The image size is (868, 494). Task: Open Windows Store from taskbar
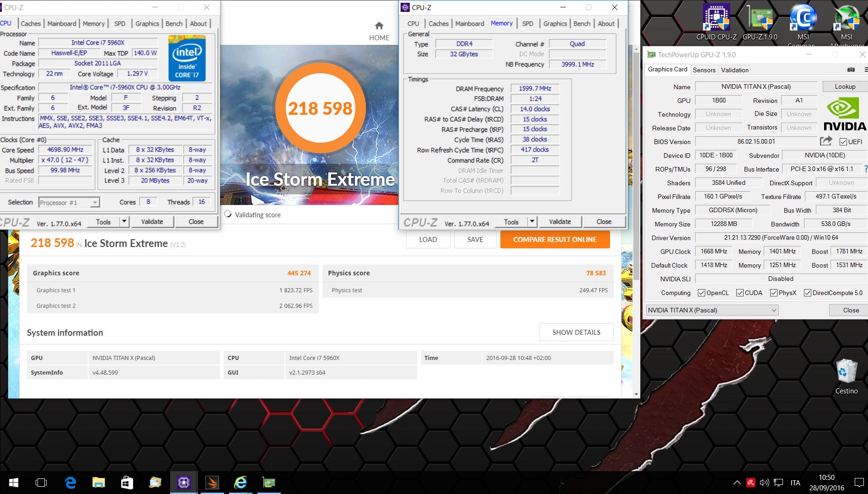click(x=127, y=483)
